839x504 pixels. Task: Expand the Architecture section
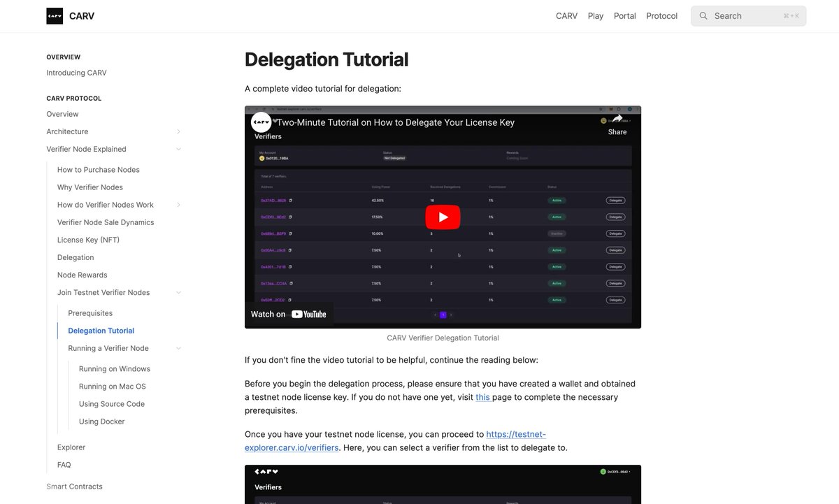pos(178,131)
